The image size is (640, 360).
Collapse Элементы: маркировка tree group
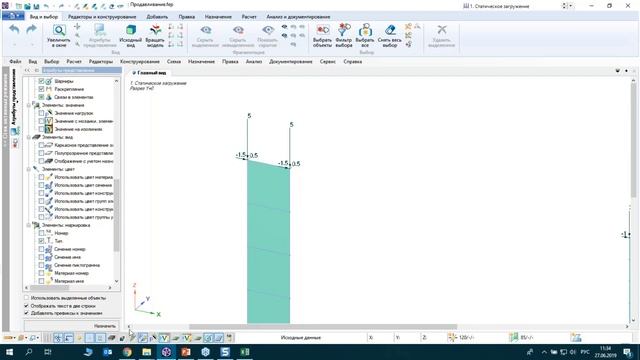tap(29, 225)
